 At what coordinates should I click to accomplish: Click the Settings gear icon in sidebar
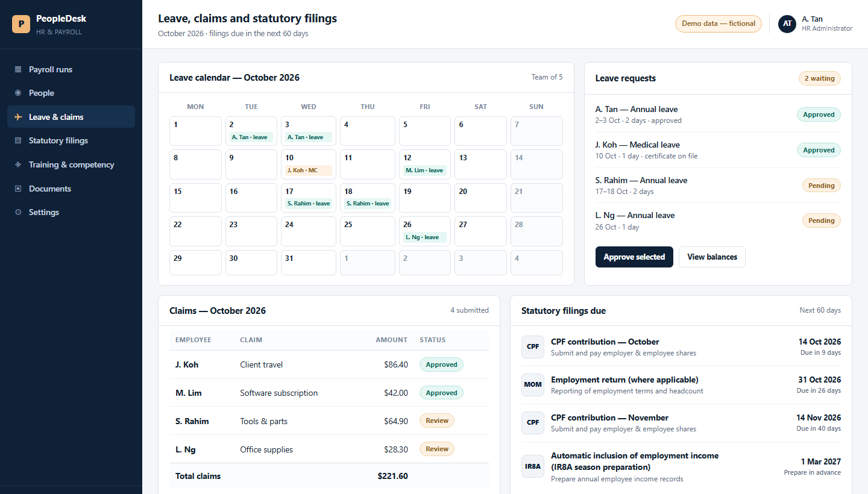click(x=18, y=212)
